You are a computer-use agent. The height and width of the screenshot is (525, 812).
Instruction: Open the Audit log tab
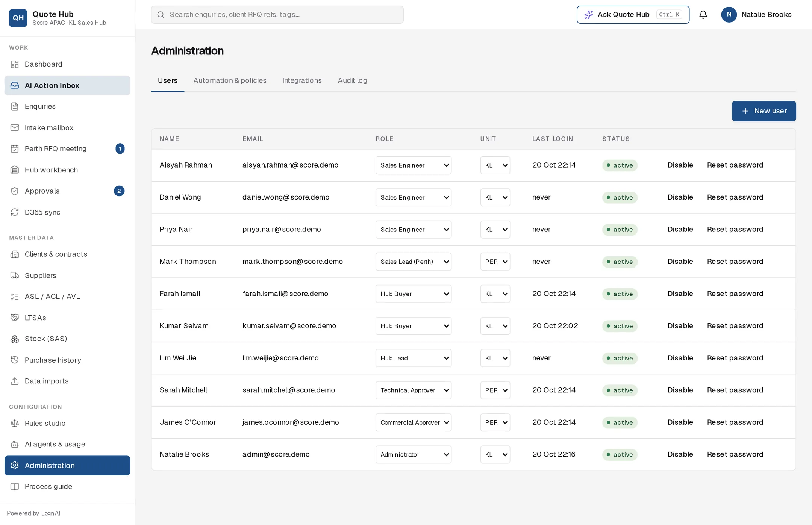pyautogui.click(x=352, y=80)
